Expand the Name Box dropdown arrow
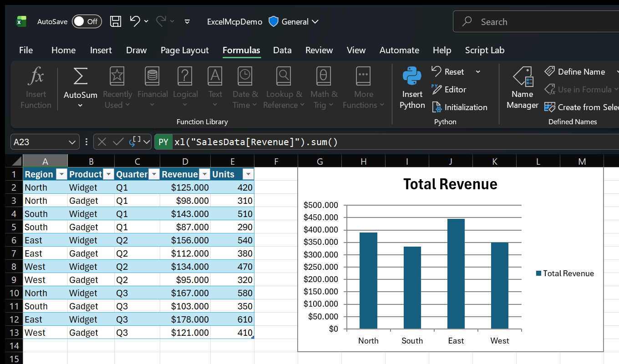This screenshot has width=619, height=364. pos(72,142)
